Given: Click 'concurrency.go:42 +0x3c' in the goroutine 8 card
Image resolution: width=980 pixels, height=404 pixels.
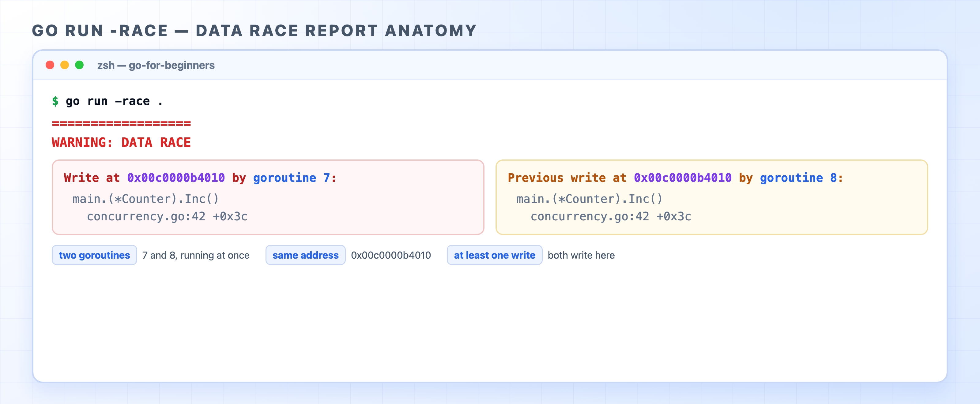Looking at the screenshot, I should (611, 216).
